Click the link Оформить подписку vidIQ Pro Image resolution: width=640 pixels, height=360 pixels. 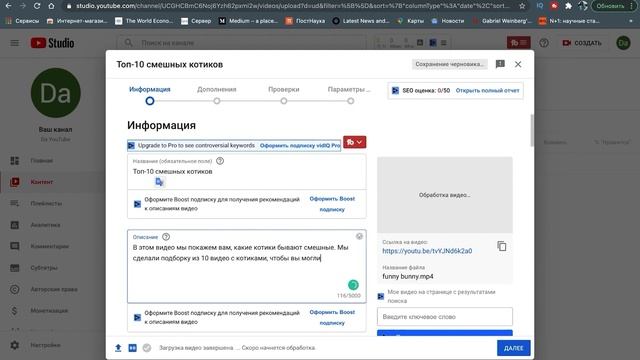coord(300,146)
